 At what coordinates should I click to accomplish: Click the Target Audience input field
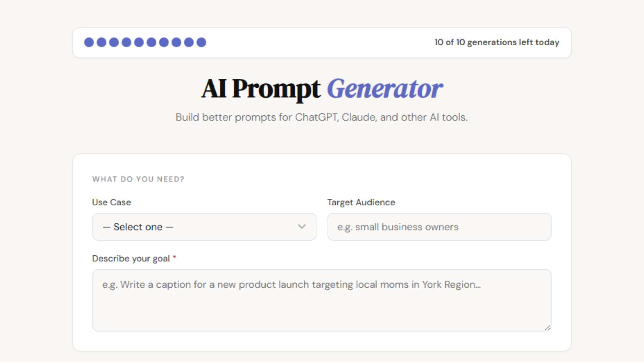[x=439, y=227]
